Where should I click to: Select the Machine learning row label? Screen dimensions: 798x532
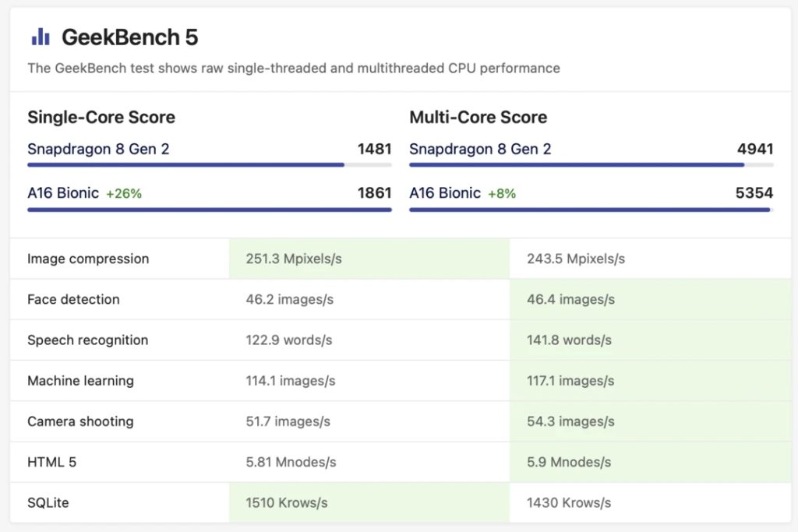click(80, 380)
